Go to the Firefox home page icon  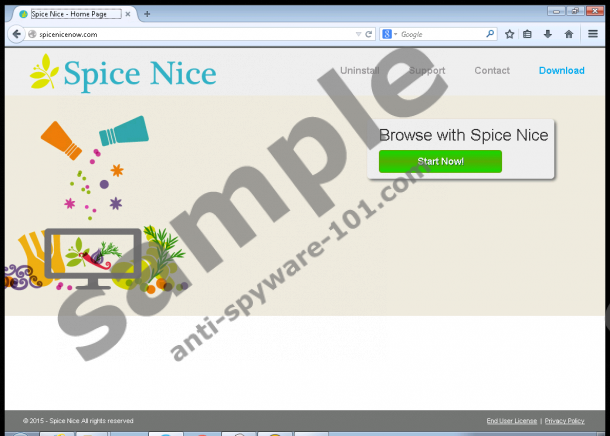568,34
